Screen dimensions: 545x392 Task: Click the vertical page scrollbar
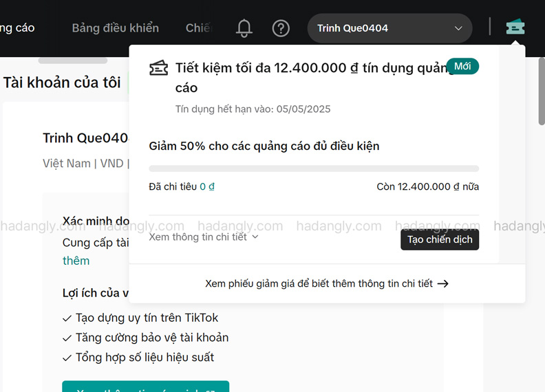coord(541,89)
